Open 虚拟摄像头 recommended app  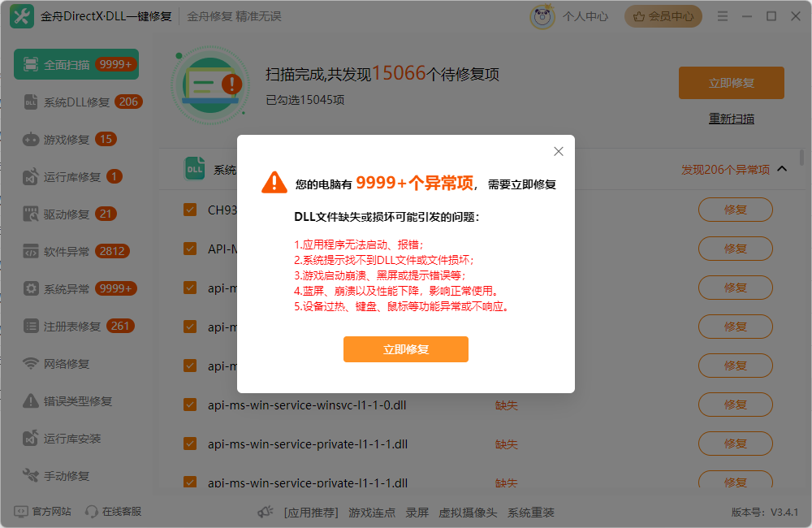click(468, 513)
